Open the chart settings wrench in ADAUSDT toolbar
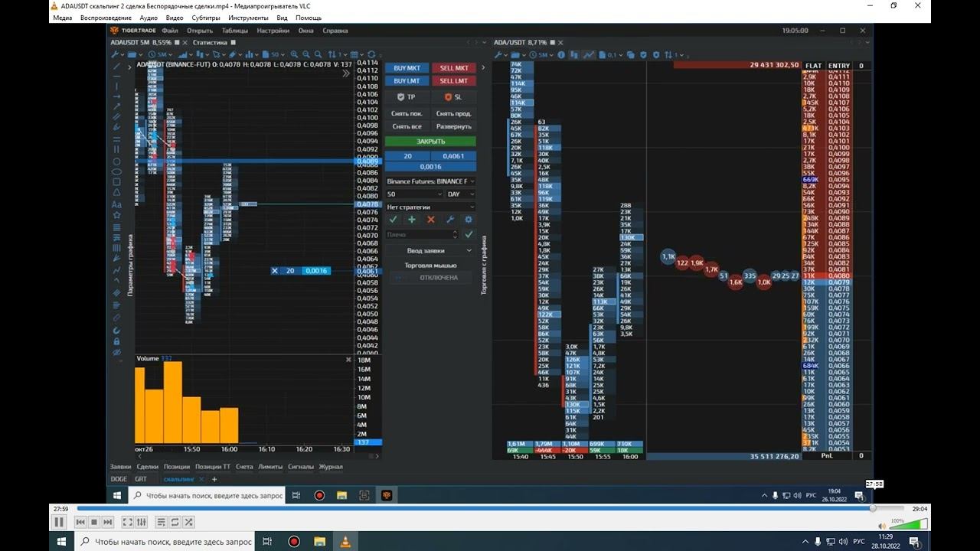The width and height of the screenshot is (980, 551). [x=116, y=54]
